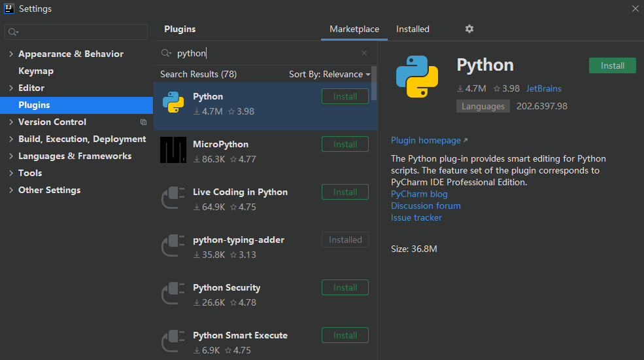Switch to the Installed tab
This screenshot has height=360, width=644.
click(x=413, y=29)
